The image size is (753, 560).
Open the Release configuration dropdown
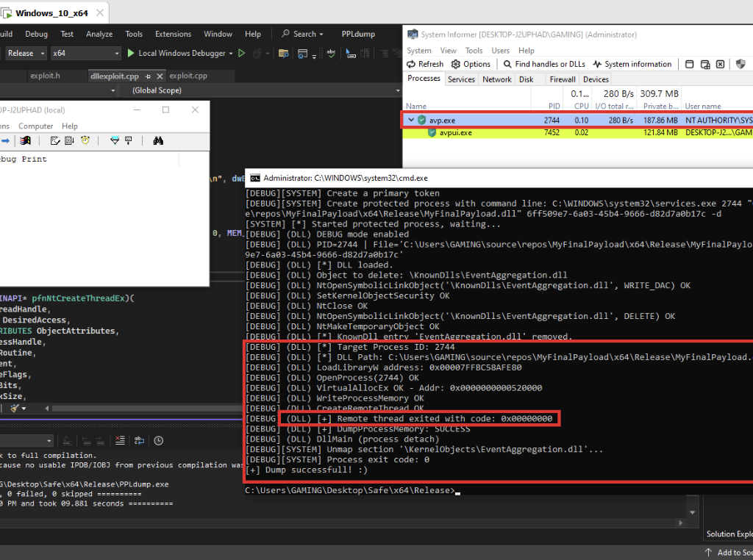pos(26,53)
